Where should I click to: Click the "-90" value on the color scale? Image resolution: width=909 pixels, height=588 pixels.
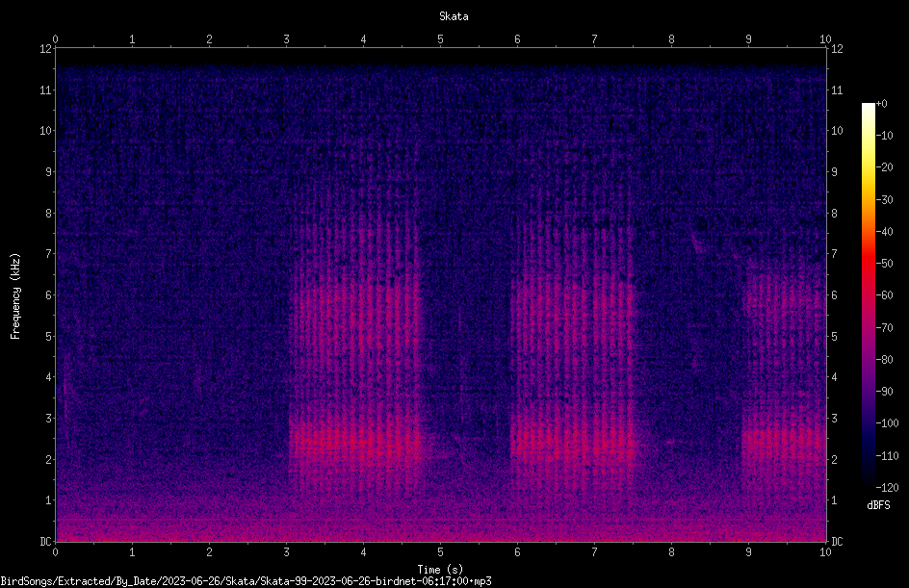coord(884,392)
